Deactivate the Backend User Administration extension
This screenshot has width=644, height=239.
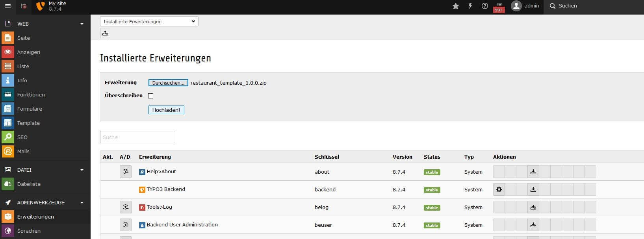click(126, 225)
